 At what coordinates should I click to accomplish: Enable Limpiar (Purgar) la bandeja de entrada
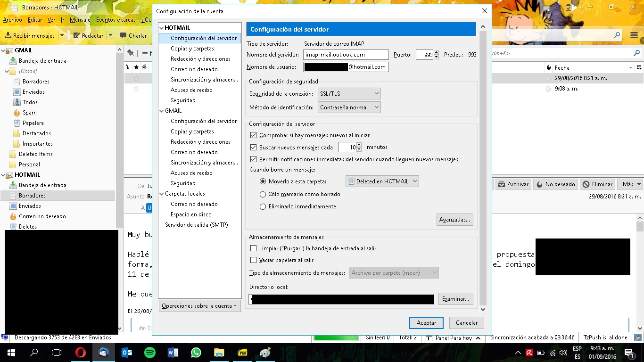254,248
